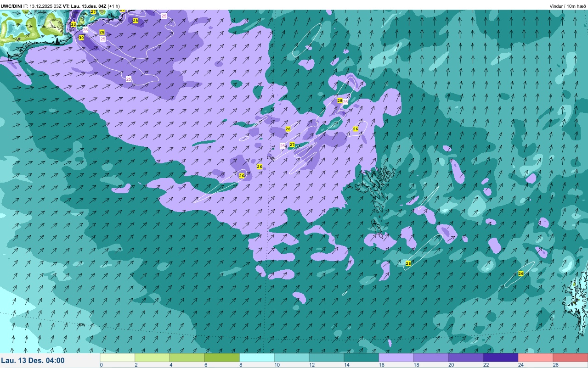Click the '60N' latitude label on the map
Image resolution: width=588 pixels, height=368 pixels.
pos(81,325)
